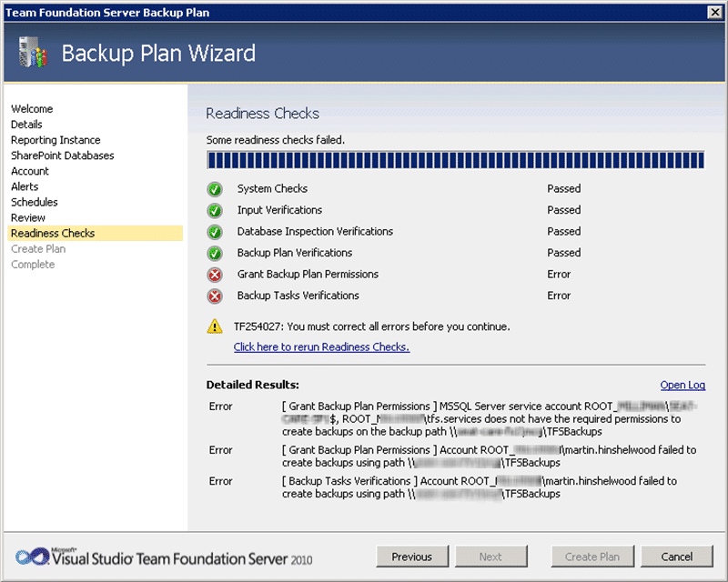Click the check icon beside Database Inspection Verifications
Screen dimensions: 728x582
click(x=215, y=232)
